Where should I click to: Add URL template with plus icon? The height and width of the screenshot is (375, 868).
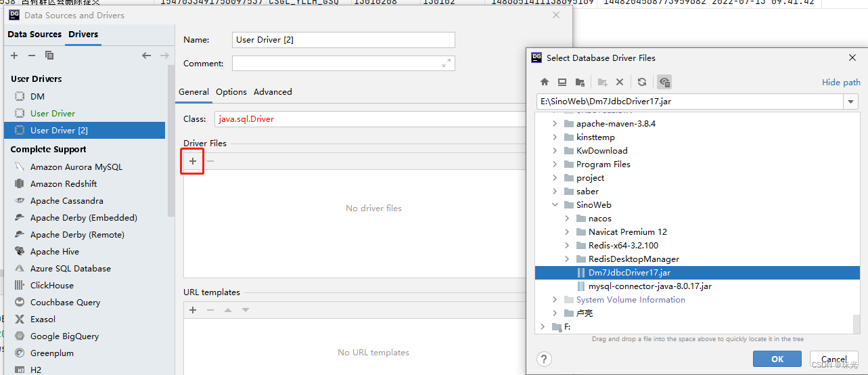click(x=193, y=309)
